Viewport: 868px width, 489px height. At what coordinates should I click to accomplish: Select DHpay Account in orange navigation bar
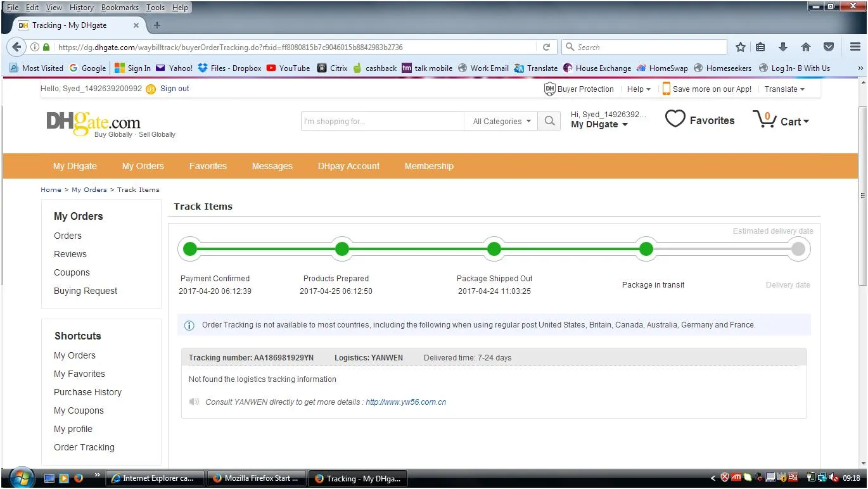click(x=348, y=166)
